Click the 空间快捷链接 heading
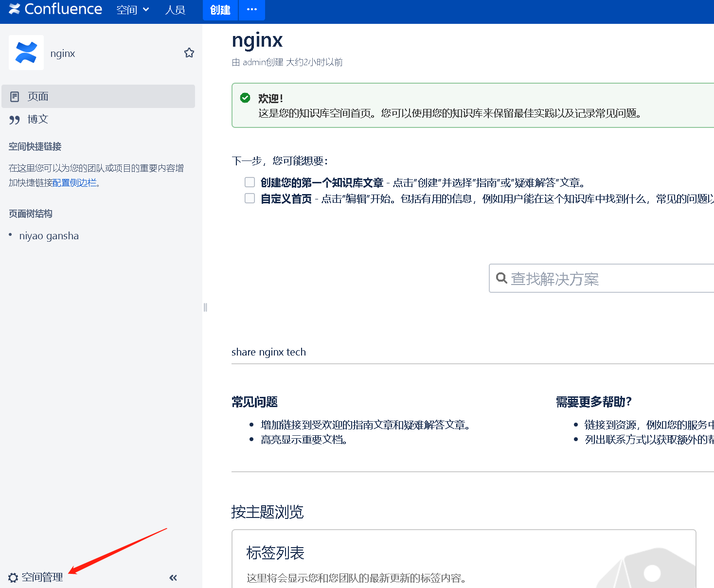This screenshot has height=588, width=714. [35, 146]
